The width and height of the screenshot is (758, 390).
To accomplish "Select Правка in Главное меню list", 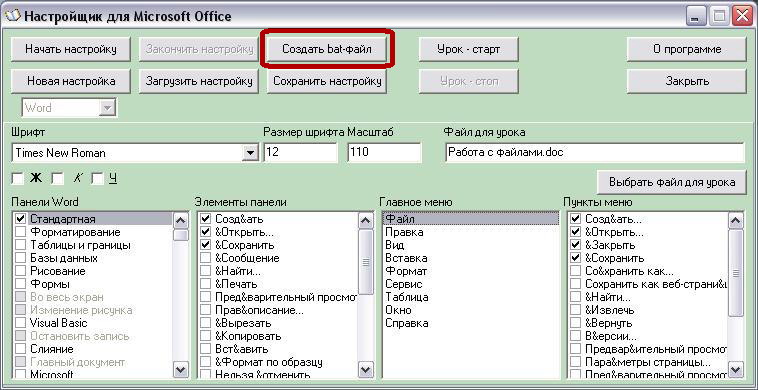I will click(470, 232).
